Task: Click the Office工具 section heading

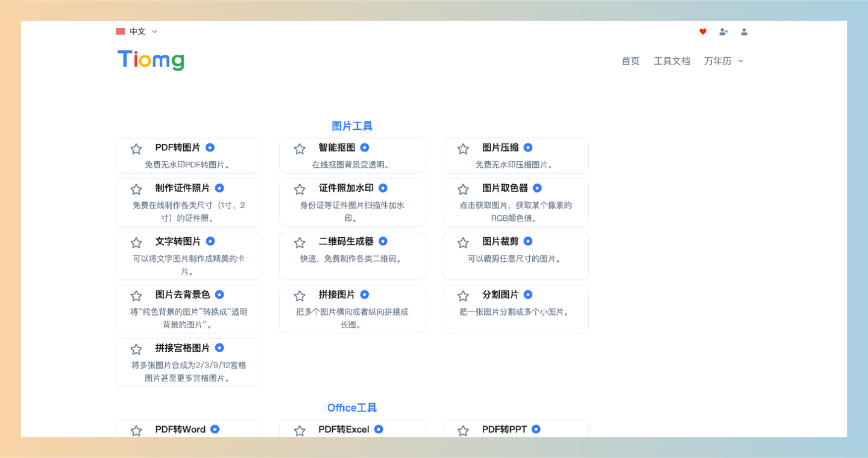Action: pyautogui.click(x=352, y=408)
